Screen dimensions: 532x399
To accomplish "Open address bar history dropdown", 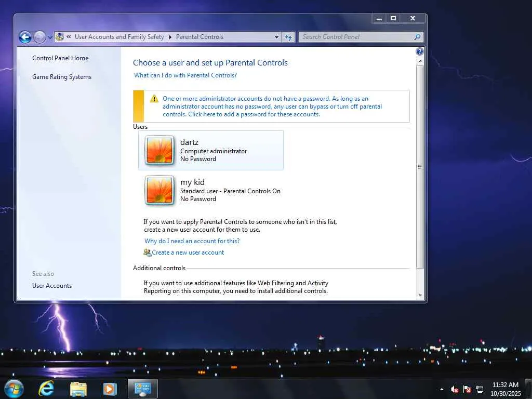I will click(x=276, y=37).
